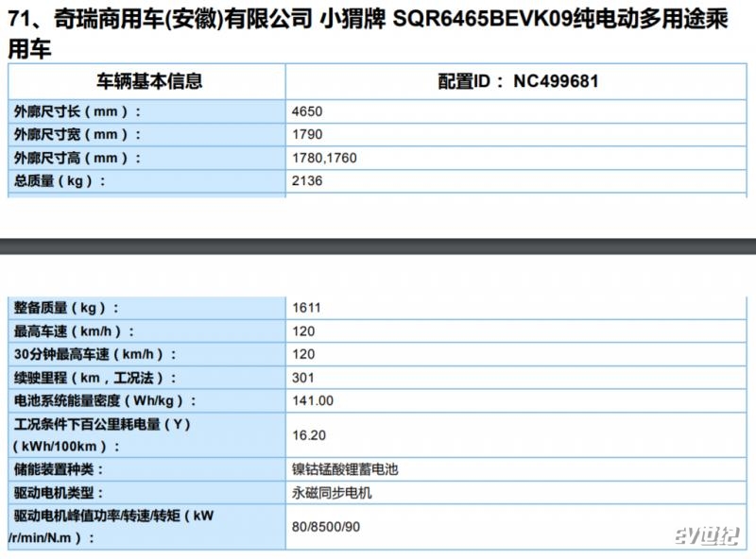The height and width of the screenshot is (559, 756).
Task: Select the header cell 车辆基本信息
Action: (x=149, y=81)
